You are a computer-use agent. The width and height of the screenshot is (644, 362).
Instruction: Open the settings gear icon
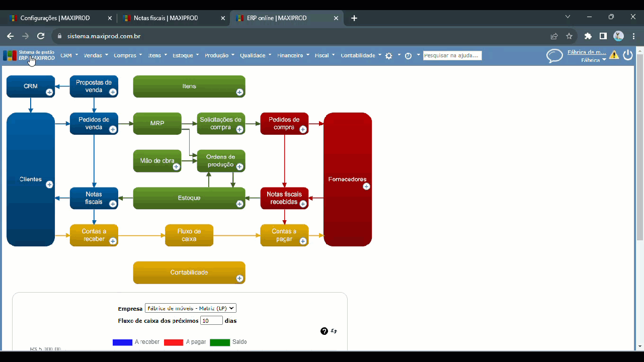tap(389, 56)
